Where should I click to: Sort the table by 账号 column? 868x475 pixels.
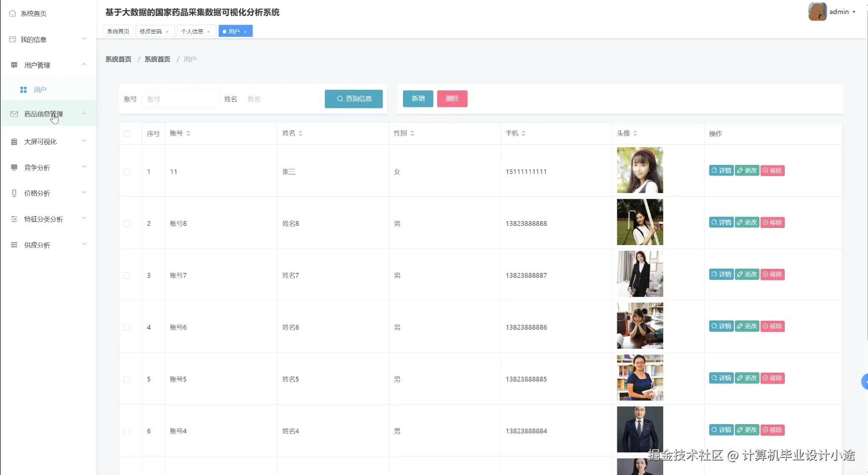[188, 133]
